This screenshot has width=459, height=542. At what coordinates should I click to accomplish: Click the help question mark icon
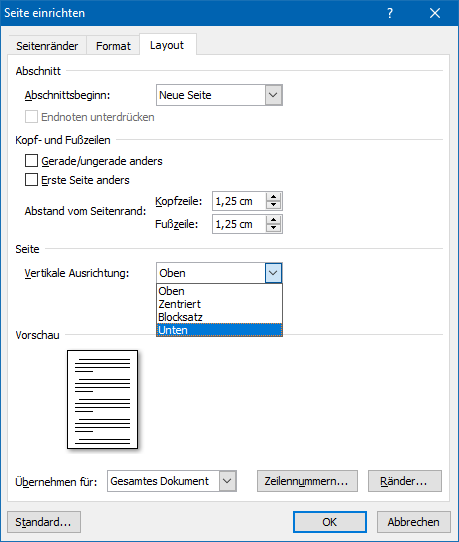[390, 13]
